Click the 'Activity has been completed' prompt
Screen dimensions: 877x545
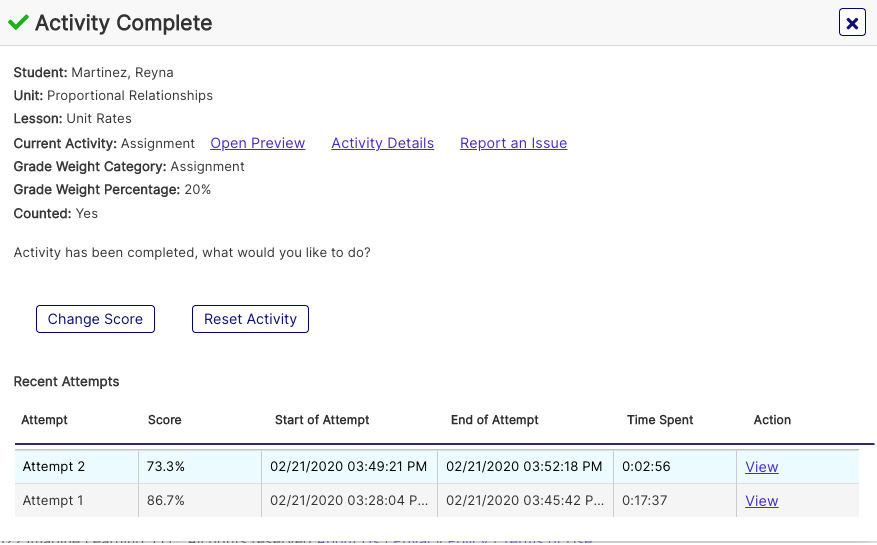[x=192, y=253]
